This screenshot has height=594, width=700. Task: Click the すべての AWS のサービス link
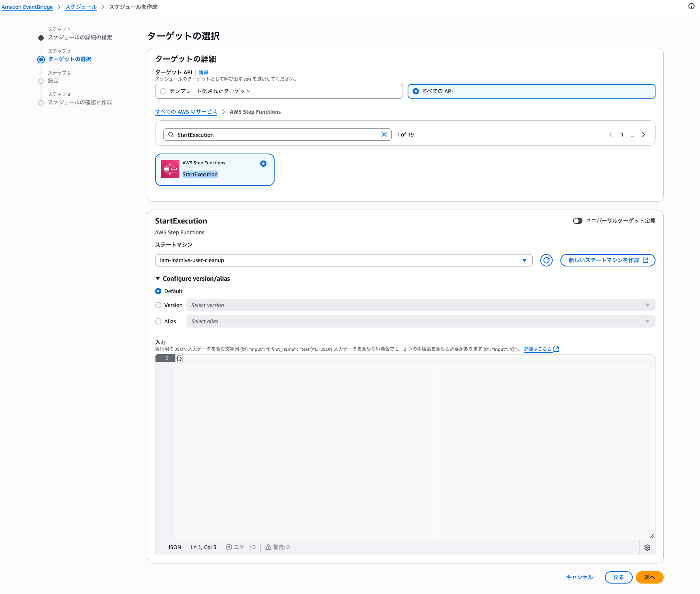point(186,112)
